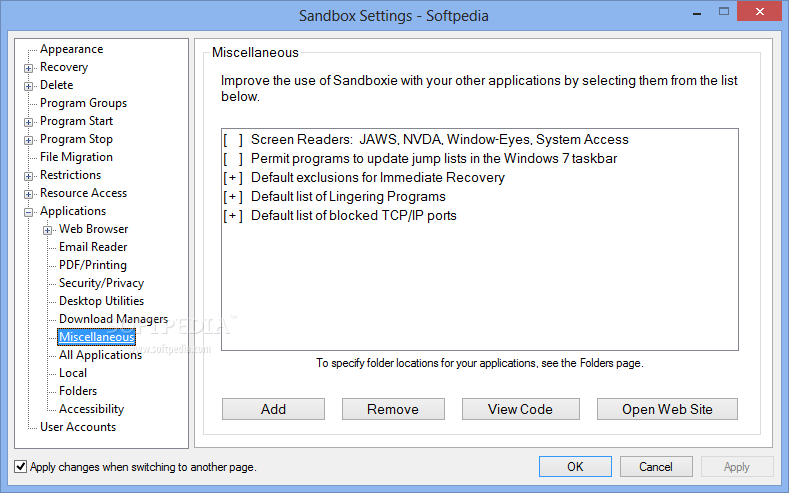The image size is (789, 493).
Task: Select the Miscellaneous tree item
Action: (97, 337)
